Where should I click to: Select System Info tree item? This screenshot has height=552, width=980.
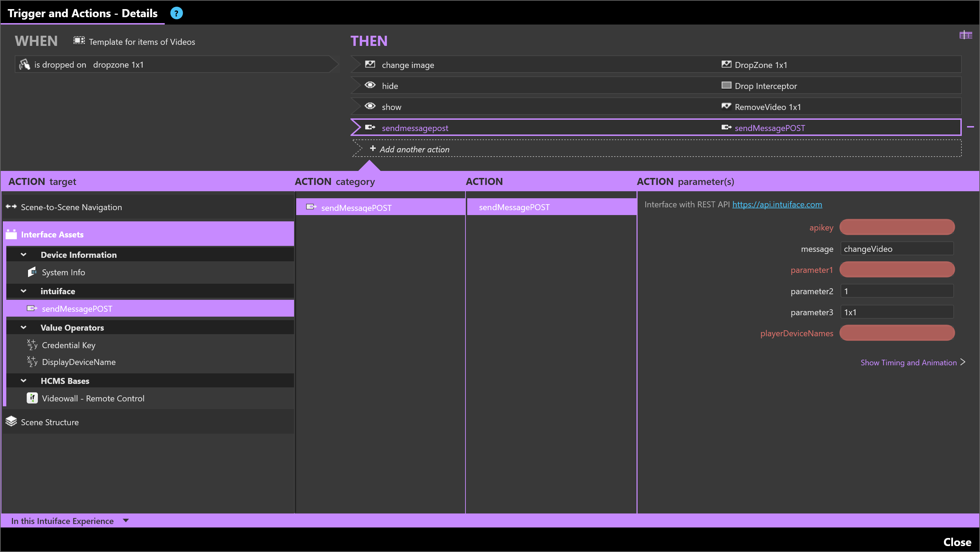pyautogui.click(x=150, y=272)
